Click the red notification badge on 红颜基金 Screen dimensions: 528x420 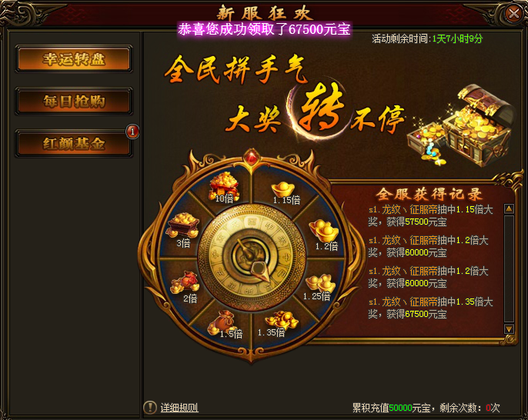click(x=132, y=132)
